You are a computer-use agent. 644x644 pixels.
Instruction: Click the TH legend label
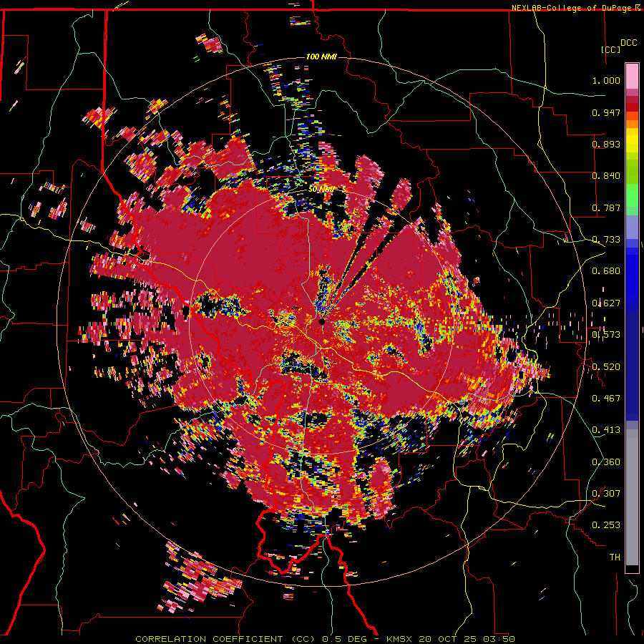(615, 557)
